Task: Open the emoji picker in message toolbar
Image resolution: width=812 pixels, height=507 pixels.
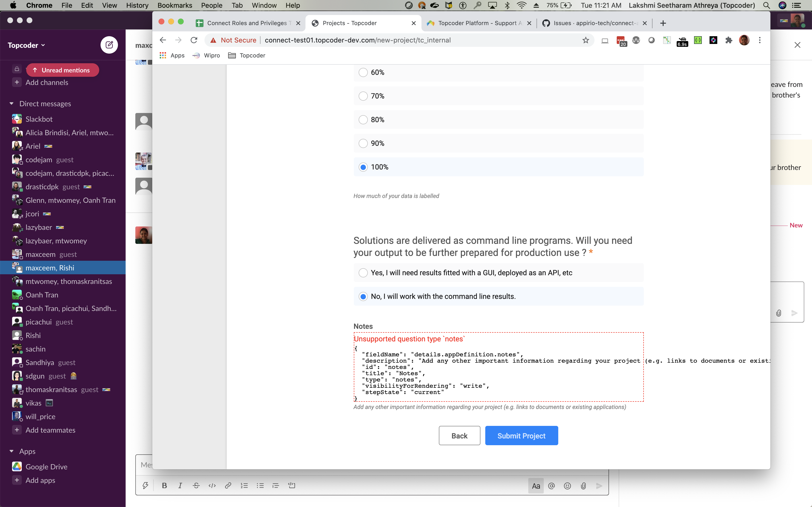Action: pos(567,486)
